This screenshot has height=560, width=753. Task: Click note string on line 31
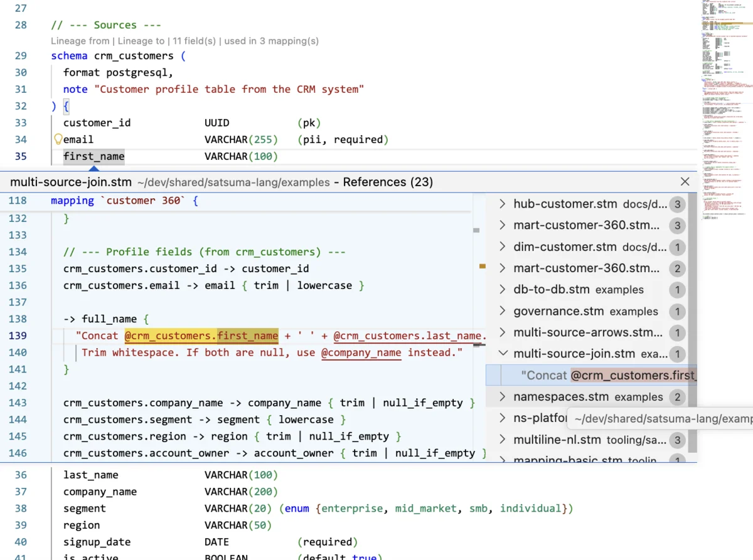(229, 89)
